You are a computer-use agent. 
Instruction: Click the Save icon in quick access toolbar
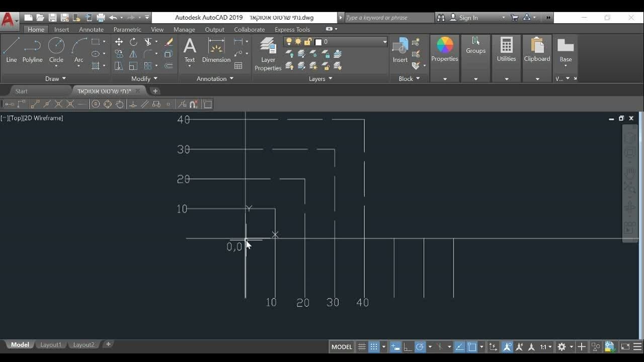[x=52, y=18]
